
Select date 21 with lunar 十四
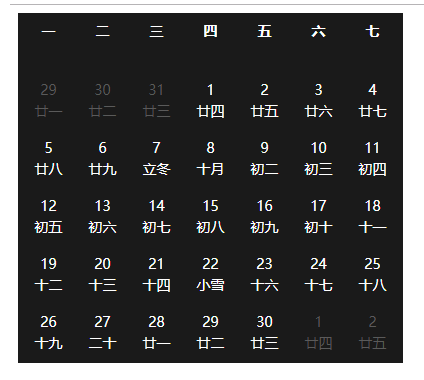[156, 275]
